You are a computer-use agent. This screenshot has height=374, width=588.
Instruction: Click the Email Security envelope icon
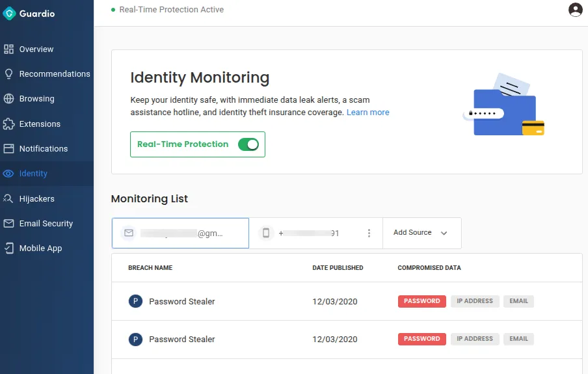pos(8,223)
